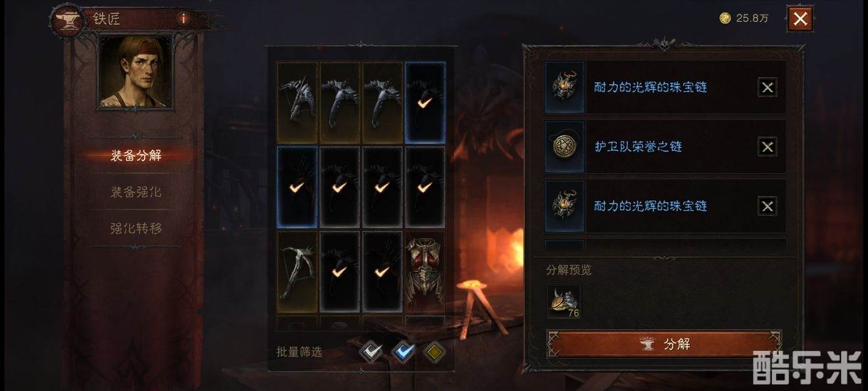Screen dimensions: 868x391
Task: Toggle the yellow quality batch filter
Action: [x=433, y=352]
